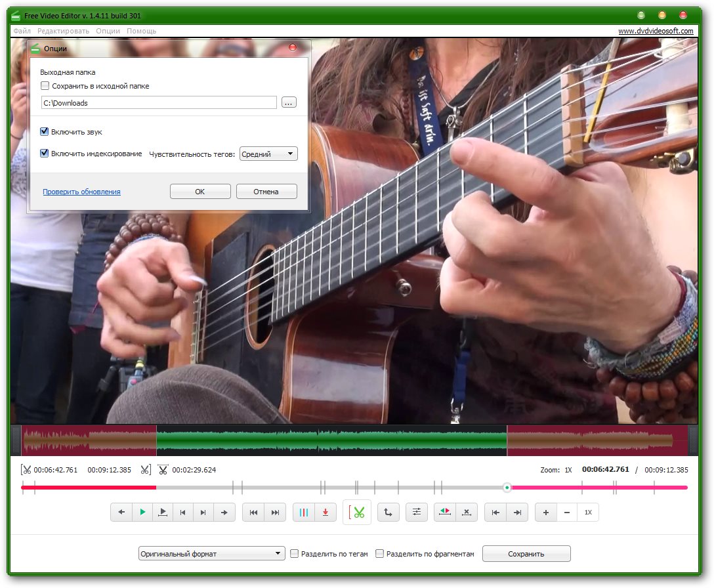
Task: Open the sliders settings icon in toolbar
Action: pyautogui.click(x=417, y=513)
